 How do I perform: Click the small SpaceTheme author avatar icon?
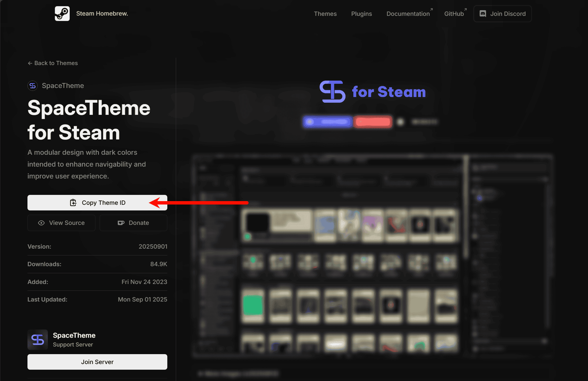pyautogui.click(x=33, y=86)
